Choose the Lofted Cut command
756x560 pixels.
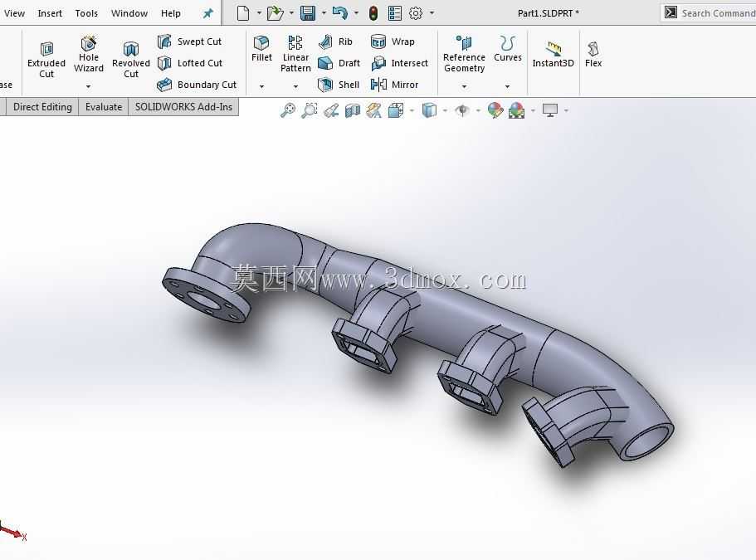pos(190,63)
